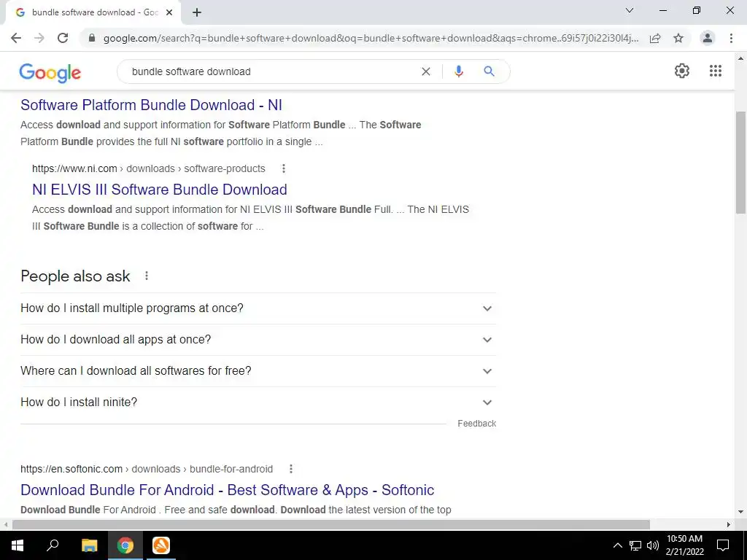Screen dimensions: 747x560
Task: Expand Where can I download all softwares for free
Action: click(258, 371)
